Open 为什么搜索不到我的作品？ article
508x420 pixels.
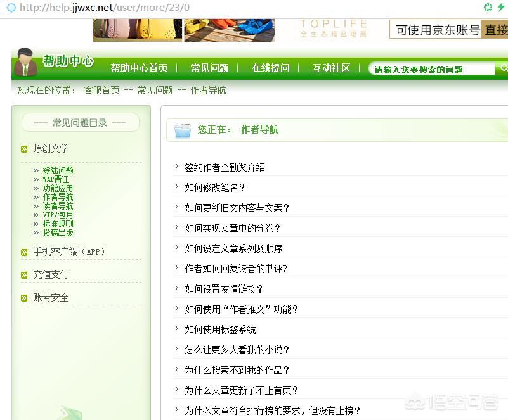tap(237, 370)
